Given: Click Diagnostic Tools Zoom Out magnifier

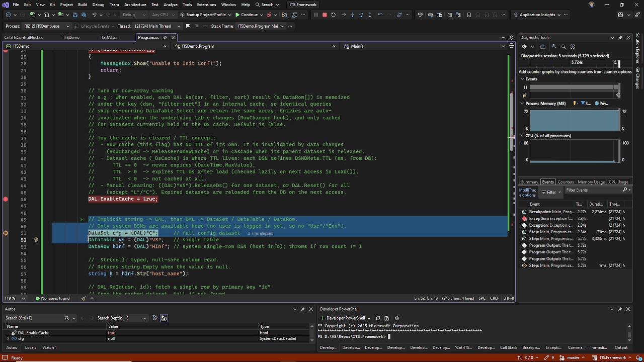Looking at the screenshot, I should coord(563,46).
